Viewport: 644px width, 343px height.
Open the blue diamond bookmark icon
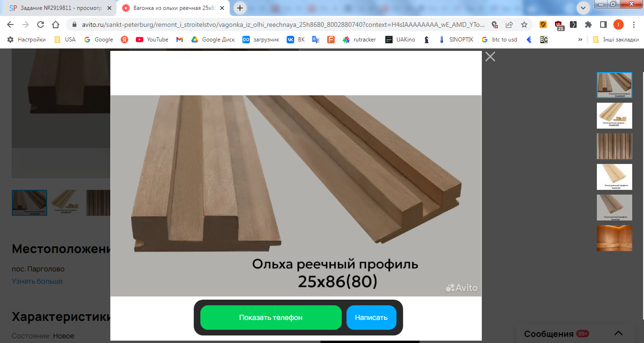click(529, 40)
